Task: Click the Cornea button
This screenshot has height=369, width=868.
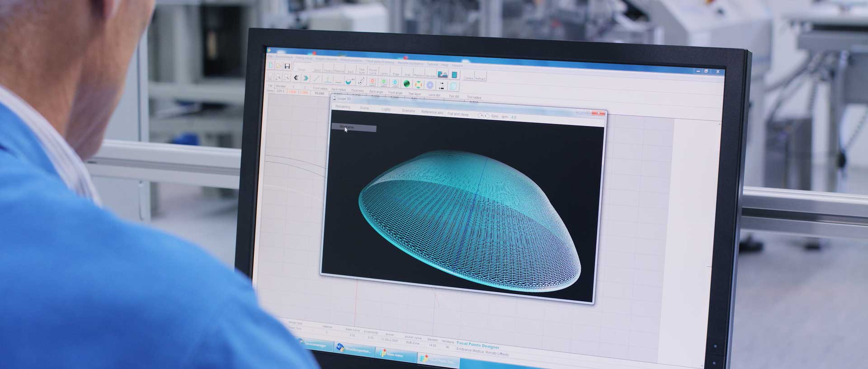Action: (x=468, y=78)
